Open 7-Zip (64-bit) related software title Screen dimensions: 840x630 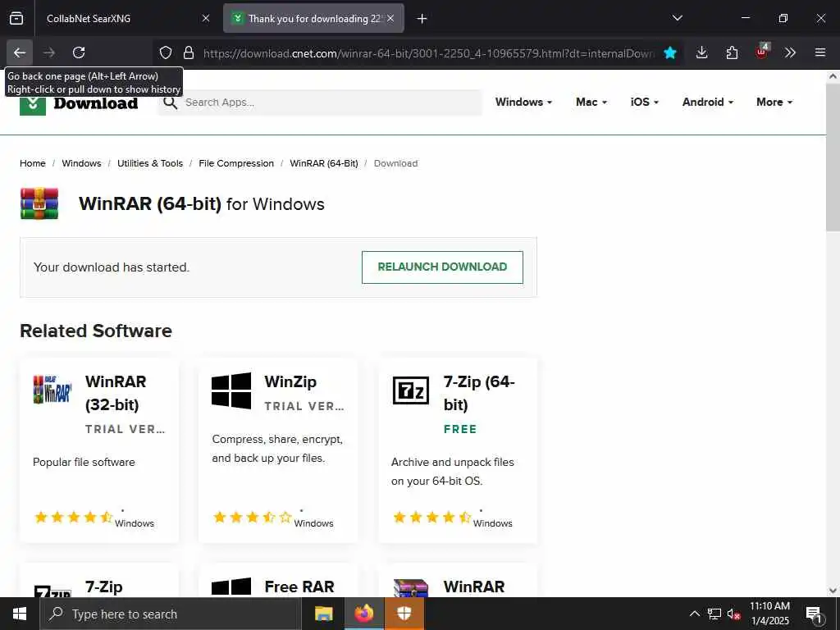pos(479,393)
